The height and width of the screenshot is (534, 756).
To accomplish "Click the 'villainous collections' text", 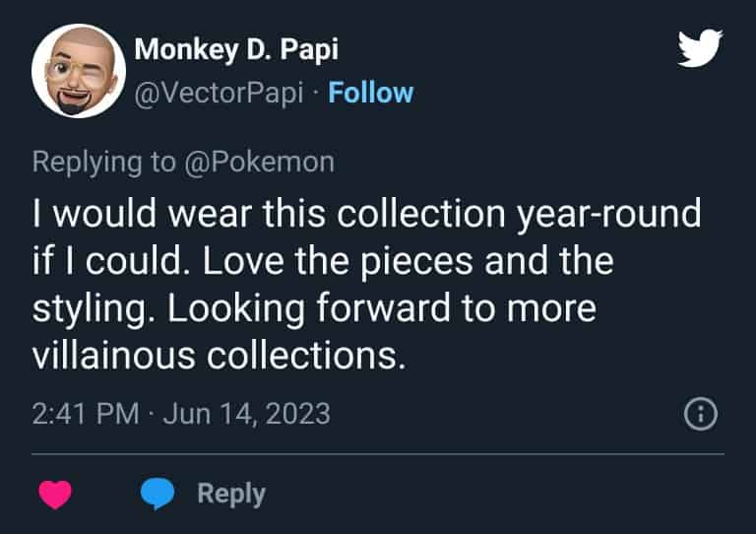I will tap(219, 356).
